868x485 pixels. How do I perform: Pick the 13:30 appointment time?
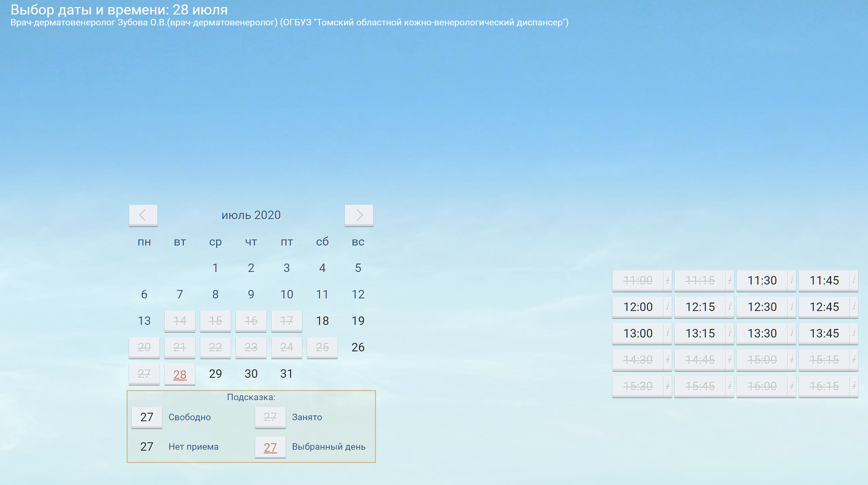[x=762, y=333]
